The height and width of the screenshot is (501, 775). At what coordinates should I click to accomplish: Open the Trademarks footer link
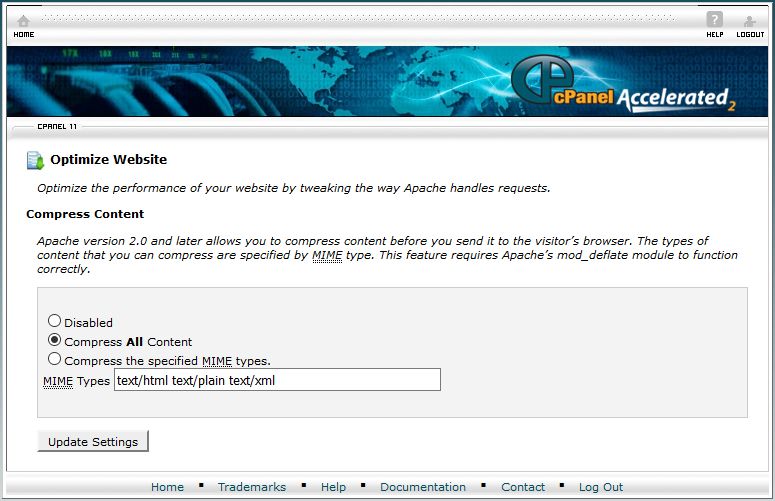coord(251,487)
